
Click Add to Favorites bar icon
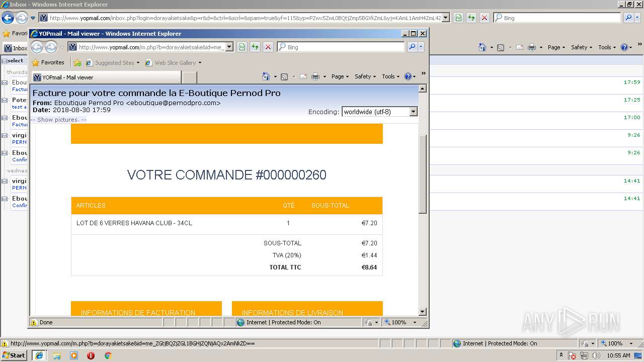click(77, 63)
